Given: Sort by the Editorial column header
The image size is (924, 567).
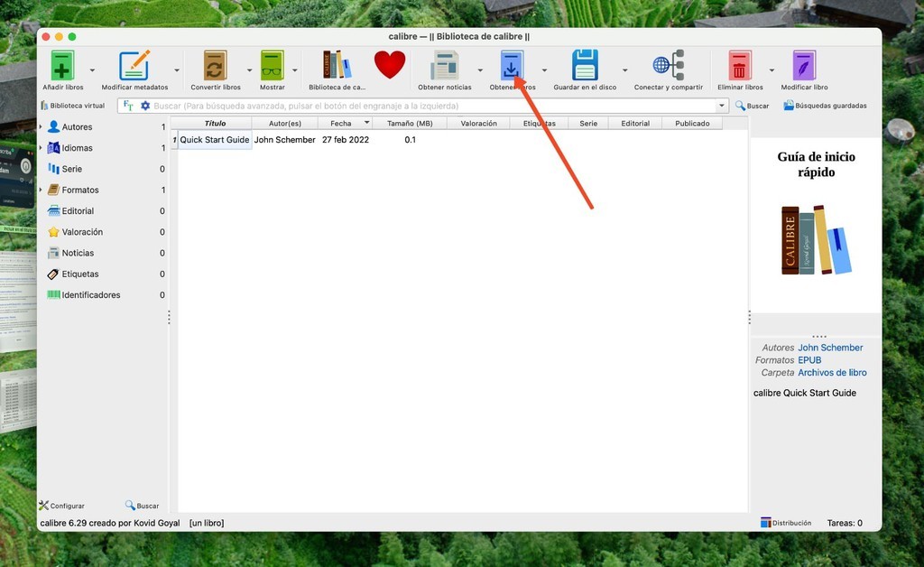Looking at the screenshot, I should click(x=635, y=123).
